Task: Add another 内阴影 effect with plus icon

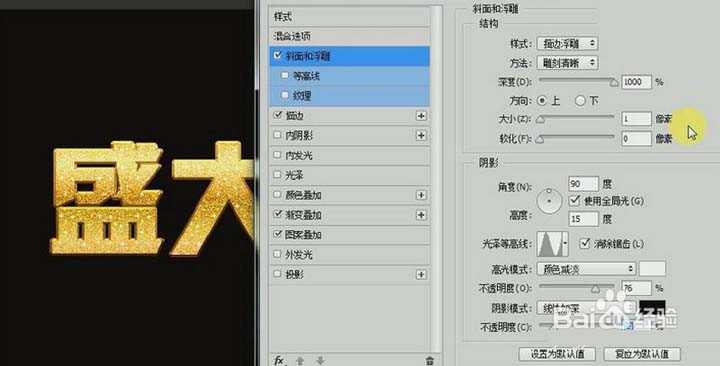Action: click(421, 135)
